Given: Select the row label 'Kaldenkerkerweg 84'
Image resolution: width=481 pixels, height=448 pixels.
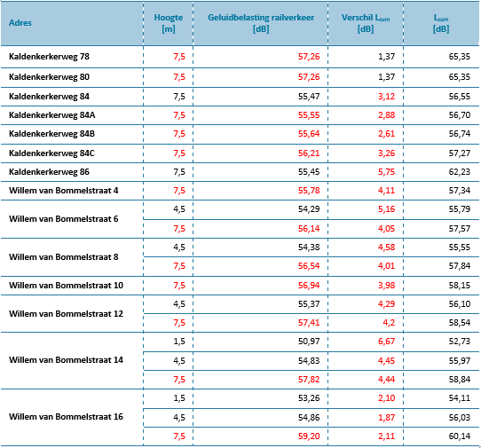Looking at the screenshot, I should click(x=49, y=97).
